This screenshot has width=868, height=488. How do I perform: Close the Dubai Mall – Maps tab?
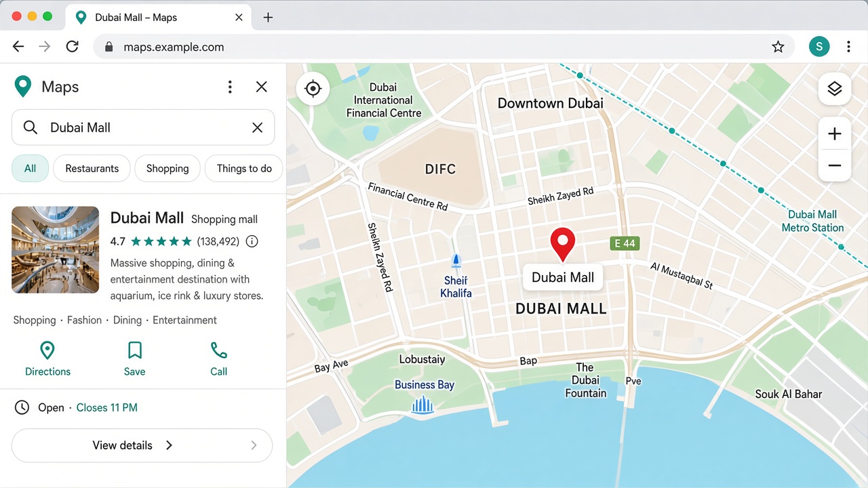tap(239, 18)
